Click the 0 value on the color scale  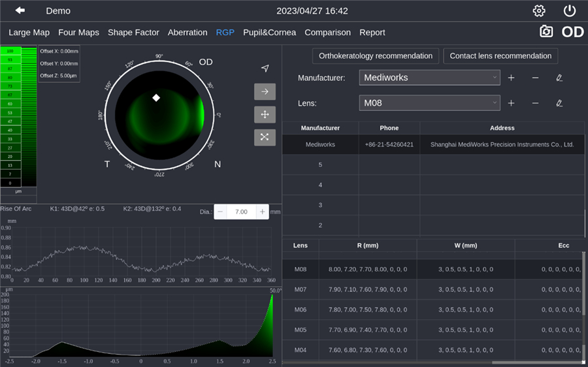tap(10, 183)
